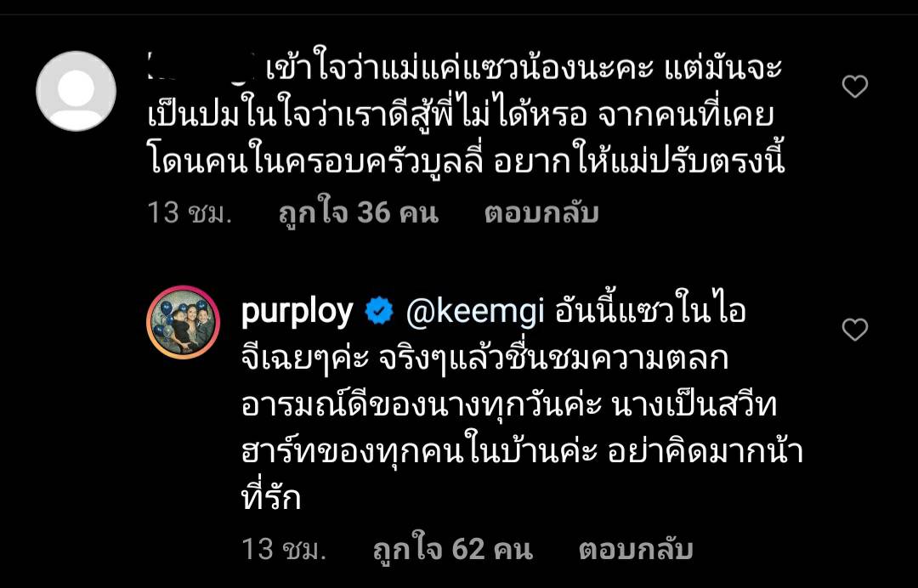This screenshot has height=588, width=918.
Task: Open the first commenter's default gray avatar
Action: [x=76, y=91]
